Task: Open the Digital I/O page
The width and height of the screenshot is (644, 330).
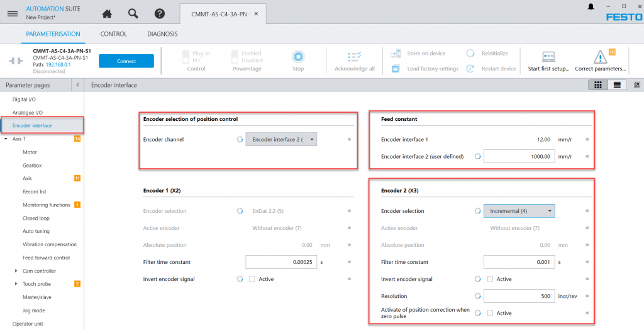Action: [x=24, y=99]
